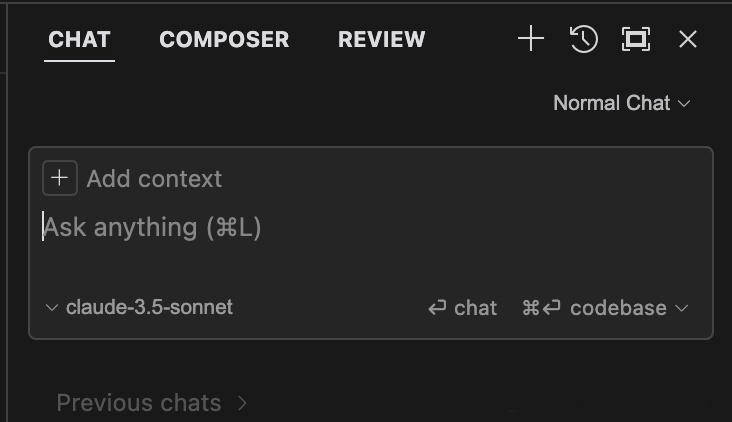Open codebase options dropdown chevron
This screenshot has width=732, height=422.
(x=682, y=308)
